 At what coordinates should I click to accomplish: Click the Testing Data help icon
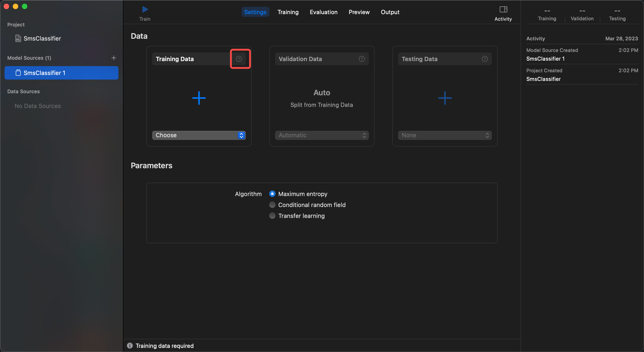point(485,59)
